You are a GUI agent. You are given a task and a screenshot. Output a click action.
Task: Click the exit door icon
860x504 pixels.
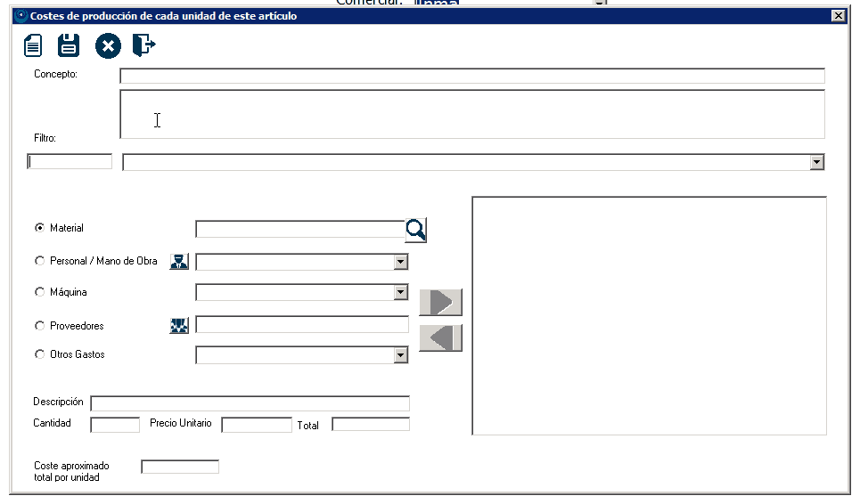point(143,45)
